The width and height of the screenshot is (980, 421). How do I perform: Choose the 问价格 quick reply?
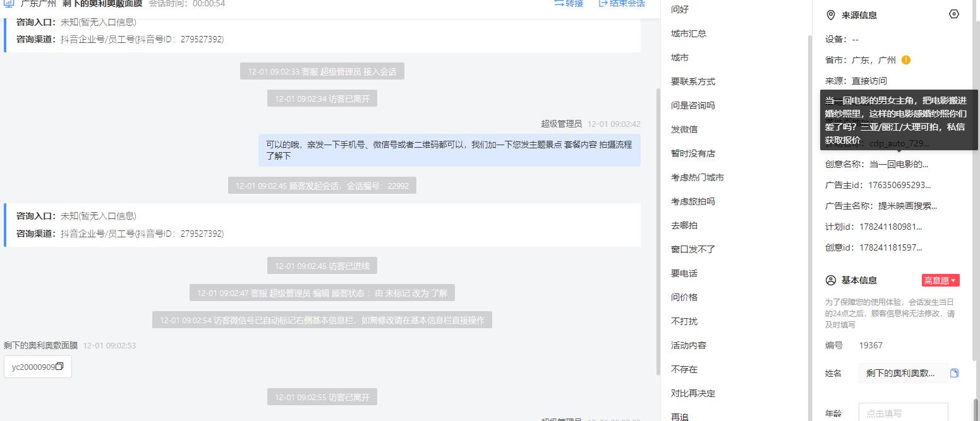pyautogui.click(x=684, y=297)
